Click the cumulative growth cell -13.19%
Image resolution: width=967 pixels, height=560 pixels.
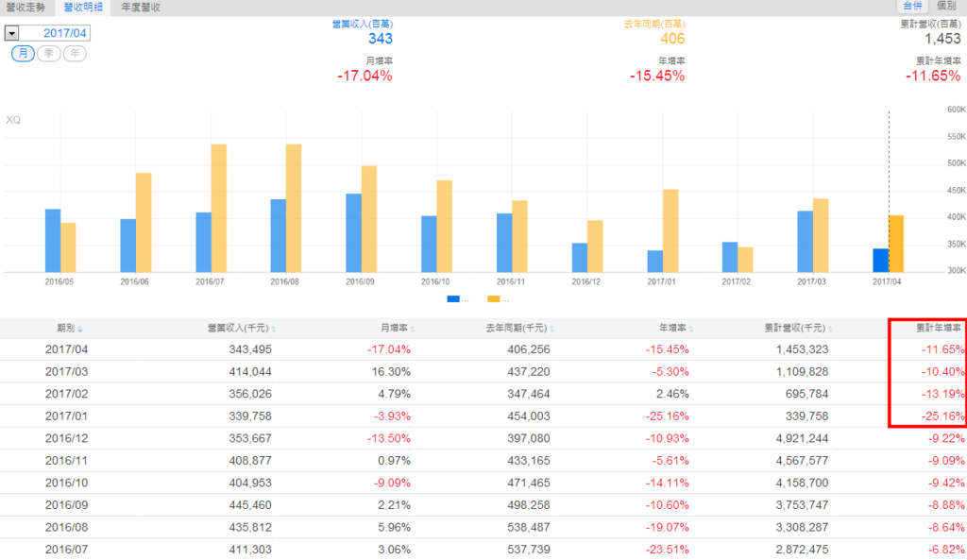coord(943,394)
